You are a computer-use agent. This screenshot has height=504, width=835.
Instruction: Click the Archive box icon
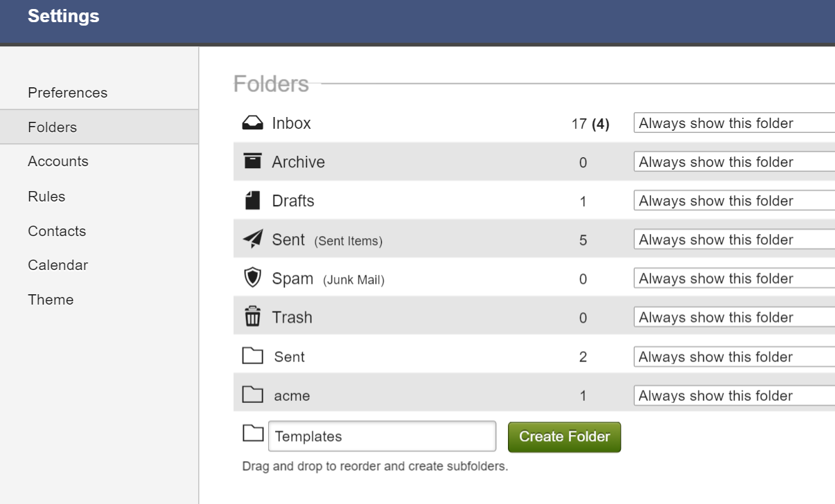252,161
